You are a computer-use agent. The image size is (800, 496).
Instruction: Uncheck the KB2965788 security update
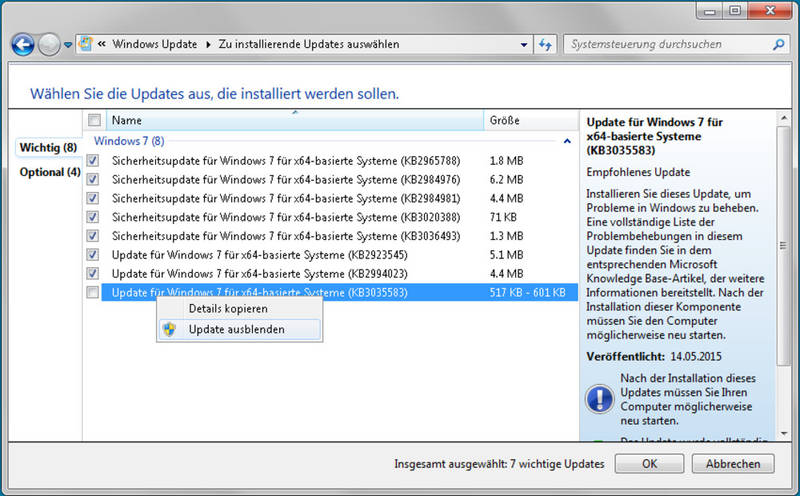92,161
